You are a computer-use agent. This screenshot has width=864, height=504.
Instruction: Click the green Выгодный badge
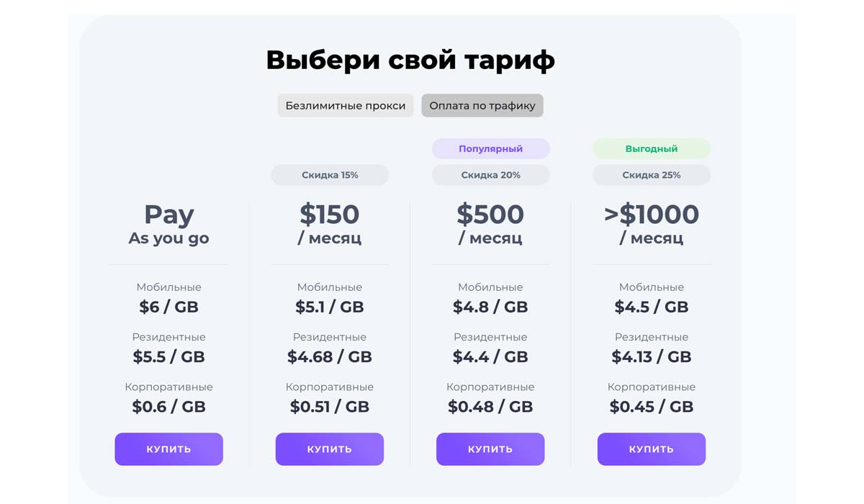[x=652, y=149]
